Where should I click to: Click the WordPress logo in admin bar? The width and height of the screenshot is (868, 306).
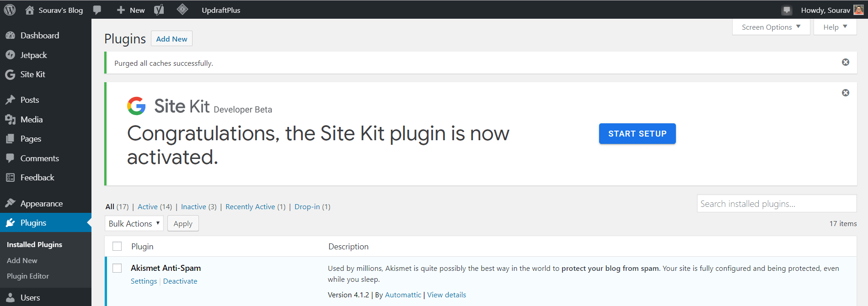(10, 10)
